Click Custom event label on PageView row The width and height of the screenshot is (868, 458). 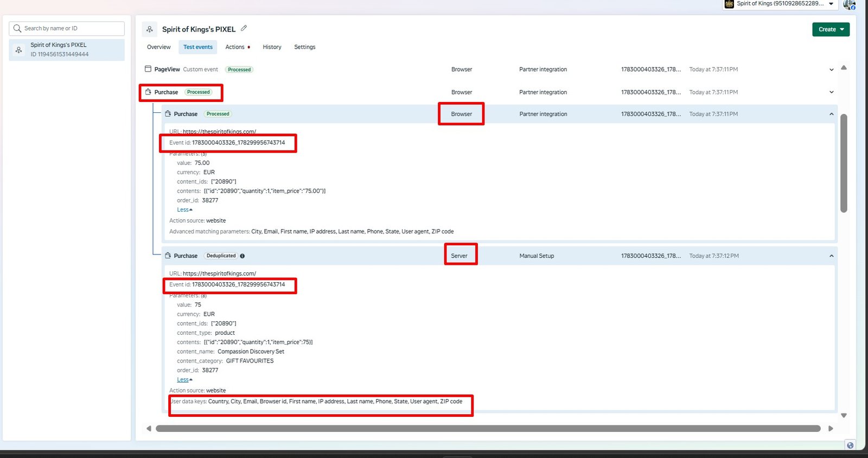tap(200, 69)
